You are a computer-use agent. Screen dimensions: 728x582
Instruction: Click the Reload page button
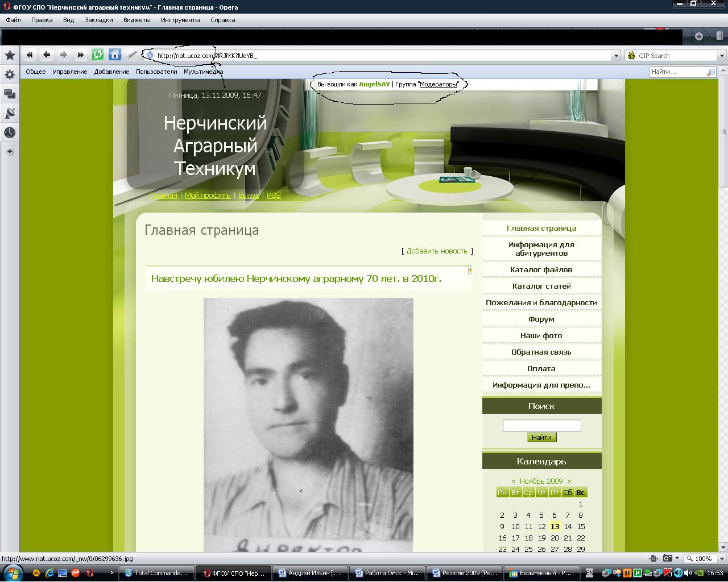coord(98,55)
